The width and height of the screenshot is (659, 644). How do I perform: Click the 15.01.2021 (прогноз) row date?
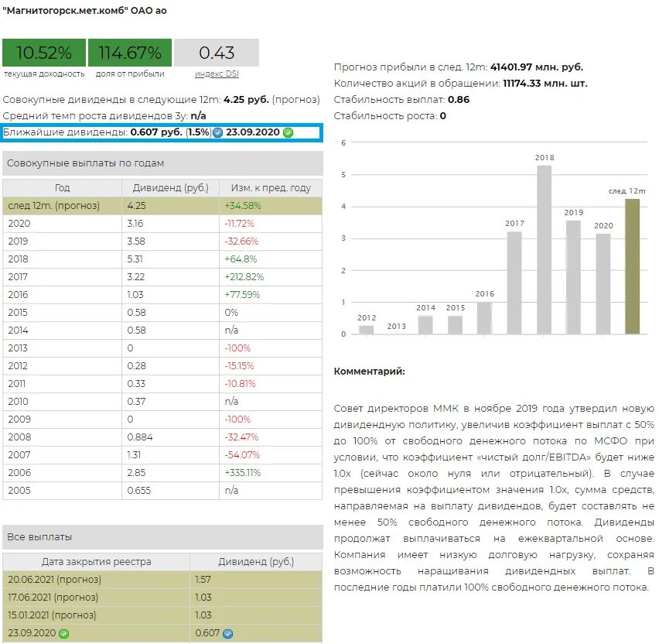point(52,615)
